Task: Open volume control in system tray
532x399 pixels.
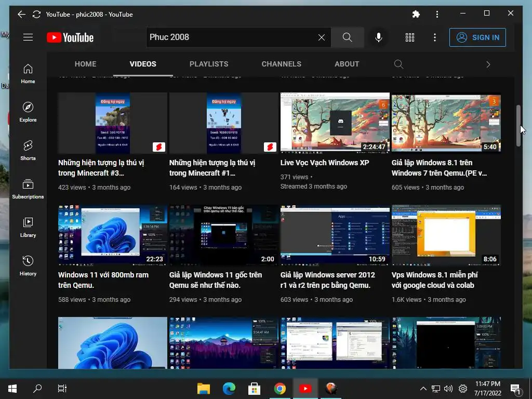Action: [x=448, y=389]
